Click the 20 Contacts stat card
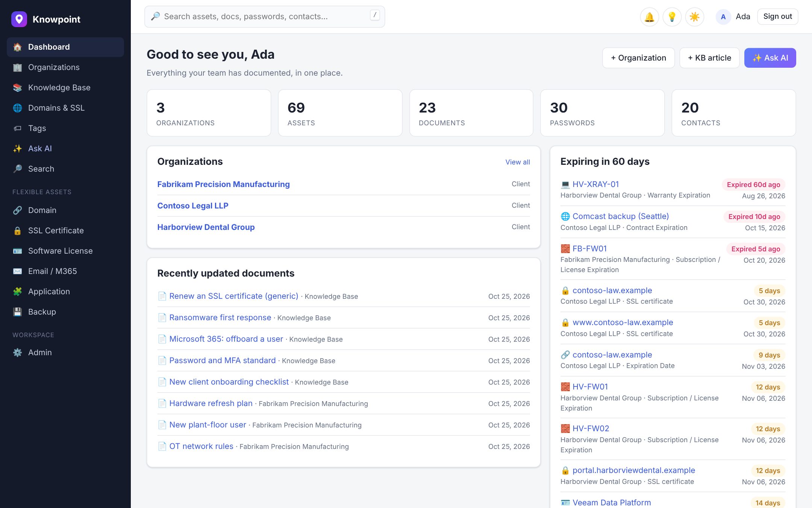 tap(733, 113)
